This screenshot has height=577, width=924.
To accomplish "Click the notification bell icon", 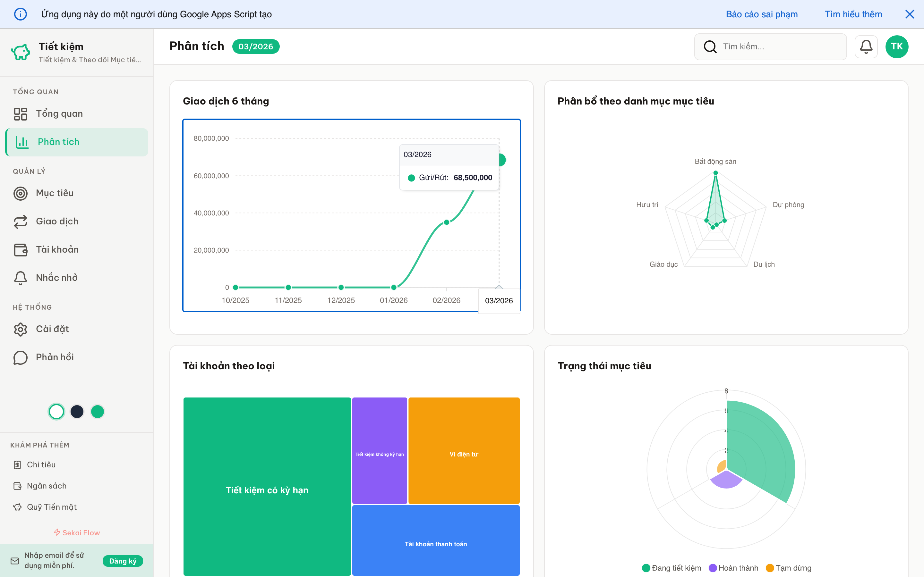I will tap(866, 46).
